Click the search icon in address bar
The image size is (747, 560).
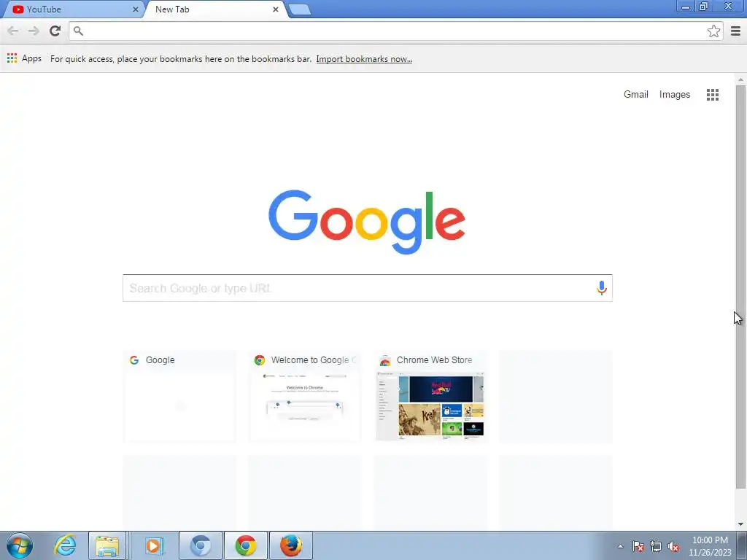click(78, 31)
